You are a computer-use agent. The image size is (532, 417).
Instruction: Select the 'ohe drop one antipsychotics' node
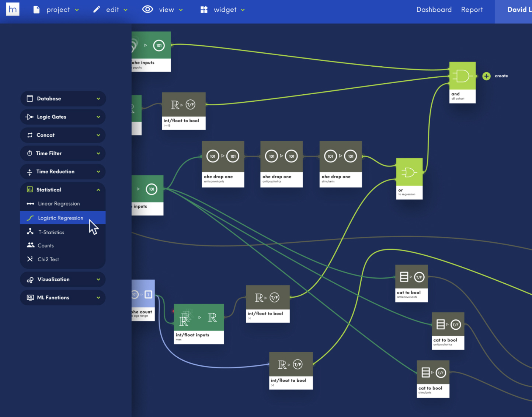tap(282, 164)
